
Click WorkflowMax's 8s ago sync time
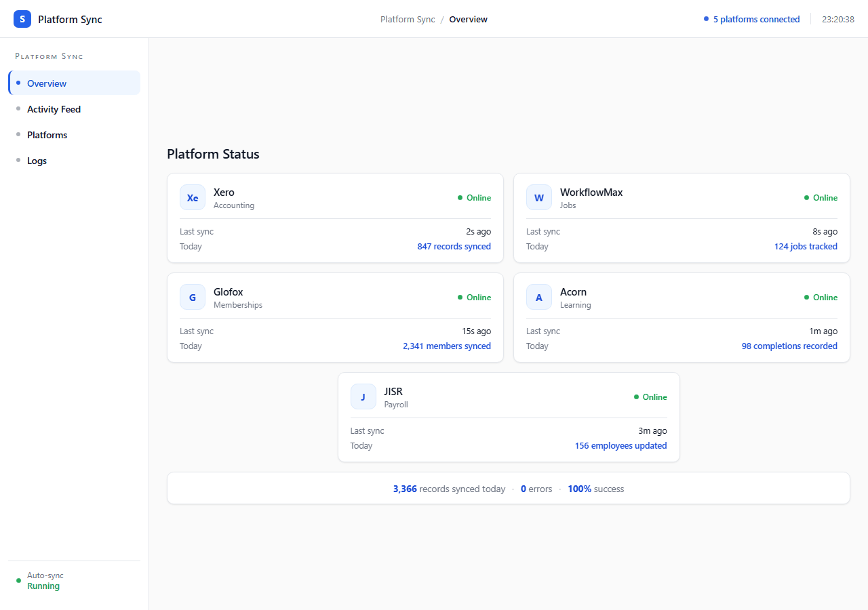click(825, 232)
